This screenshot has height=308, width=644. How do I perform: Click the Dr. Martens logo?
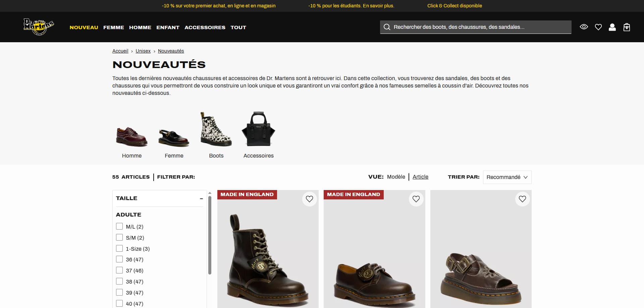(39, 27)
